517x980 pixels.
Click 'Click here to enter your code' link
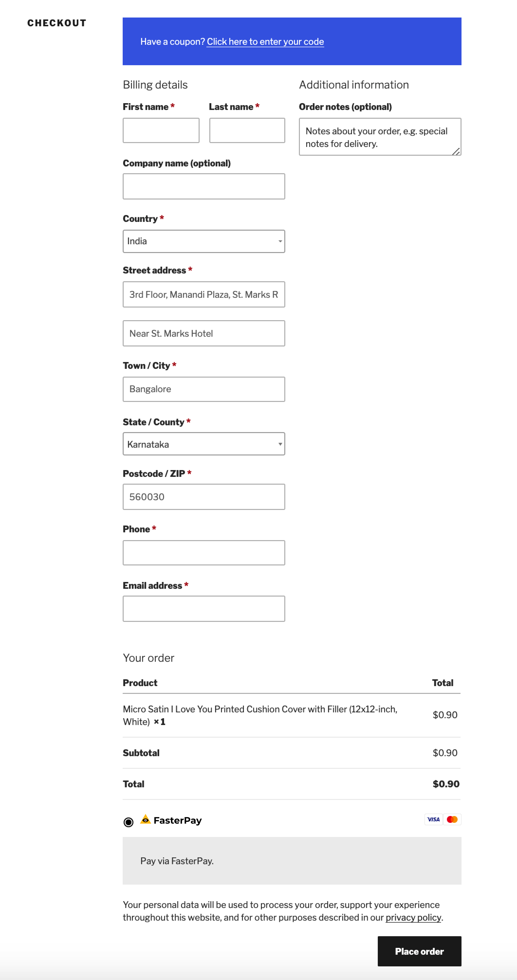point(265,41)
